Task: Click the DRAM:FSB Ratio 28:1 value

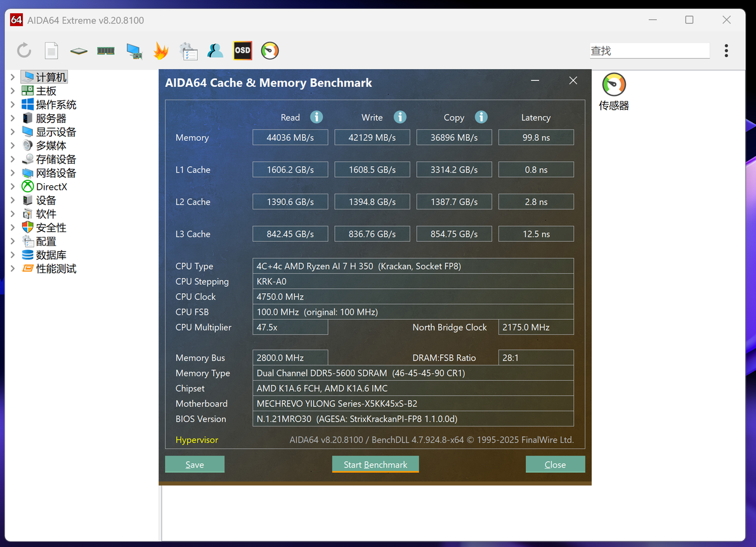Action: [x=536, y=357]
